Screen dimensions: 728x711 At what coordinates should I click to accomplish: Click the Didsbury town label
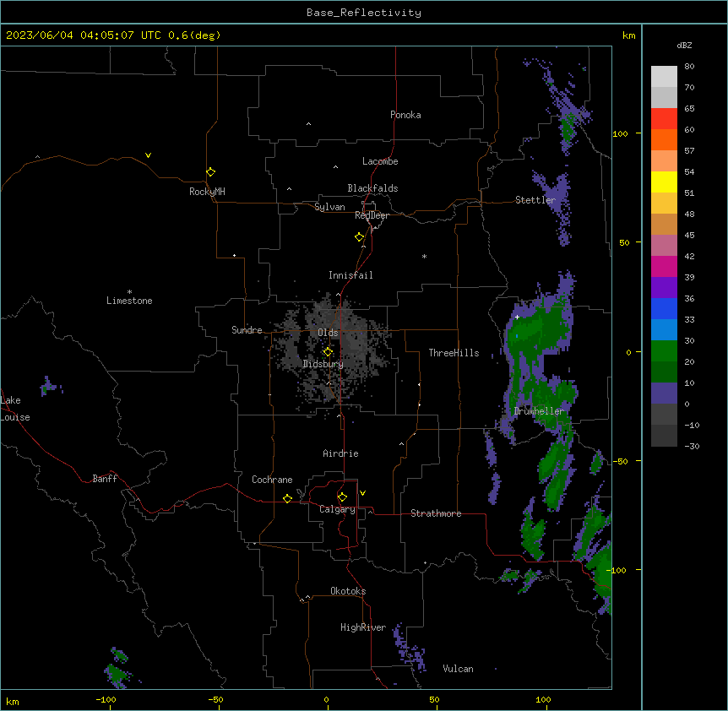(x=323, y=364)
